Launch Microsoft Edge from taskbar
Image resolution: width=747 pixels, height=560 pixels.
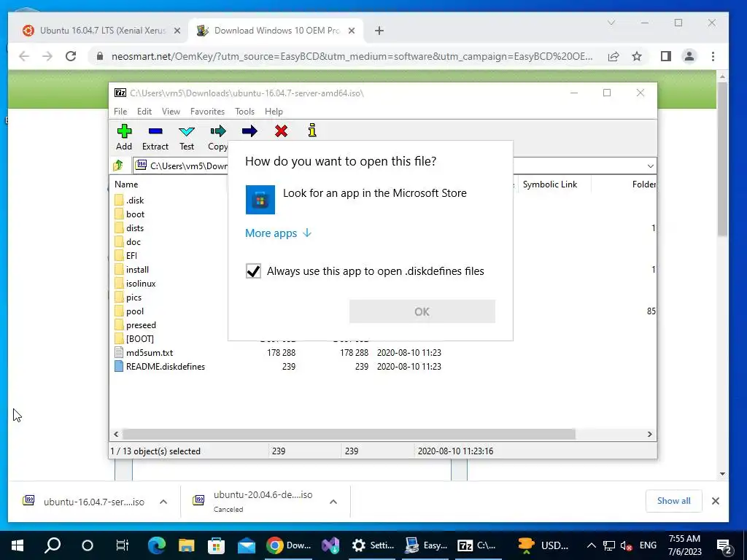[156, 545]
